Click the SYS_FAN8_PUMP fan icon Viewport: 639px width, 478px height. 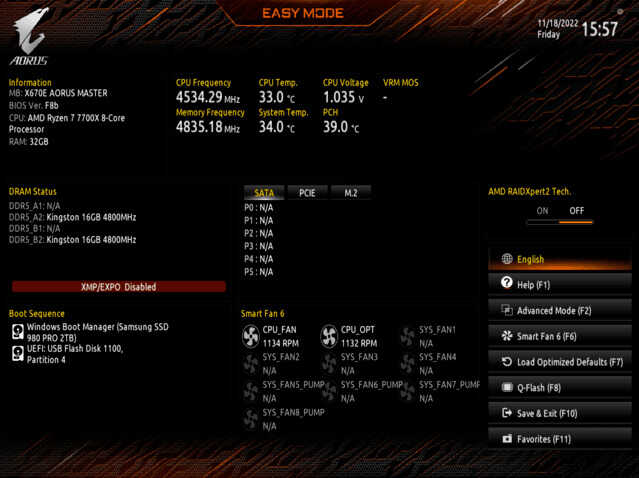(251, 419)
